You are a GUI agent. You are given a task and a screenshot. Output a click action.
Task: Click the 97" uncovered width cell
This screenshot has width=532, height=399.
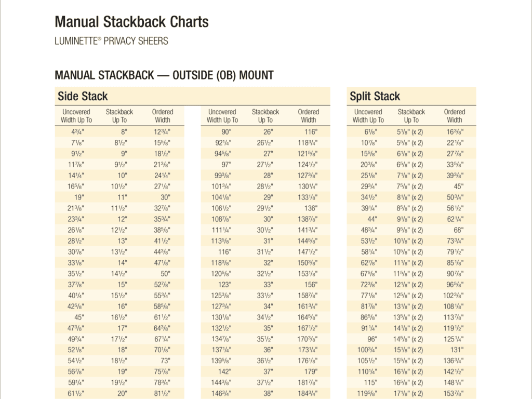click(x=226, y=165)
